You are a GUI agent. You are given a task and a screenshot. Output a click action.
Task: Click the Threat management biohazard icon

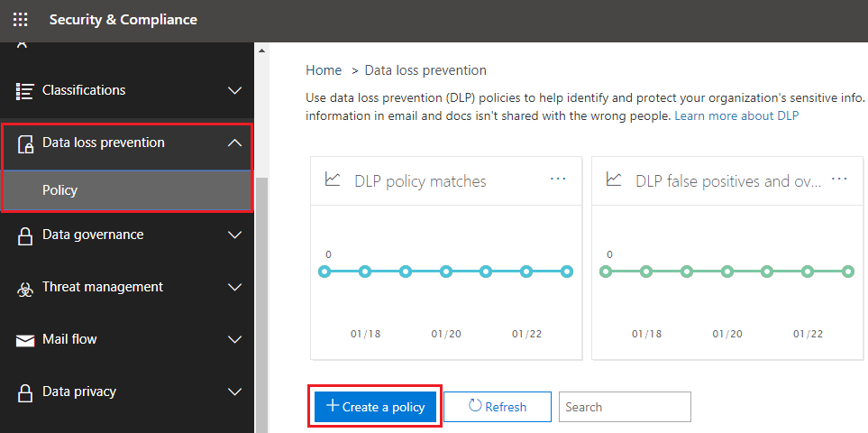tap(25, 288)
